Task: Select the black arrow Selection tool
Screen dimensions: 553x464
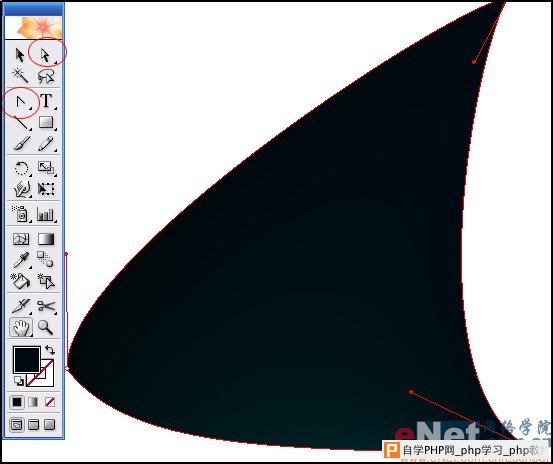Action: click(x=20, y=55)
